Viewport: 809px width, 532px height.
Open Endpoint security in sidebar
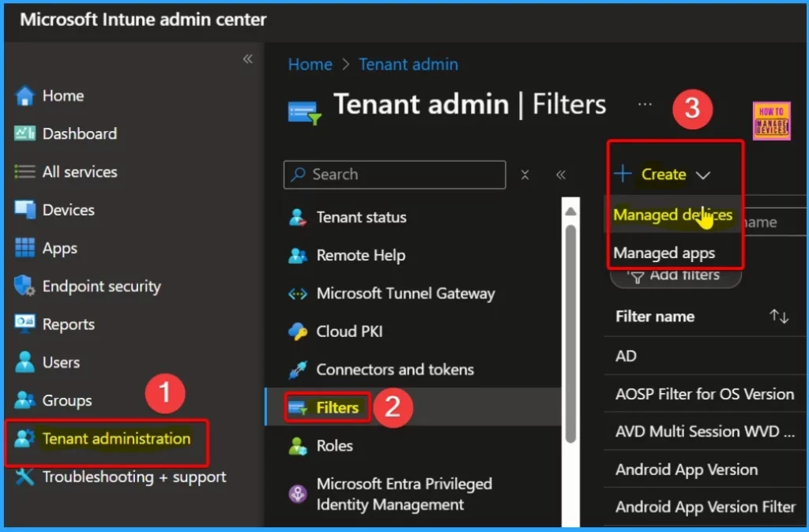(101, 286)
